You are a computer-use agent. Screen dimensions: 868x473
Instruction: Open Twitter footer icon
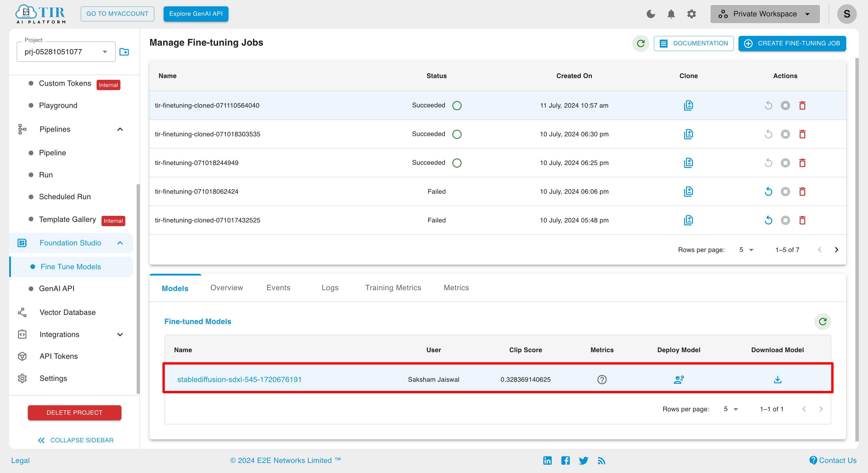tap(583, 460)
